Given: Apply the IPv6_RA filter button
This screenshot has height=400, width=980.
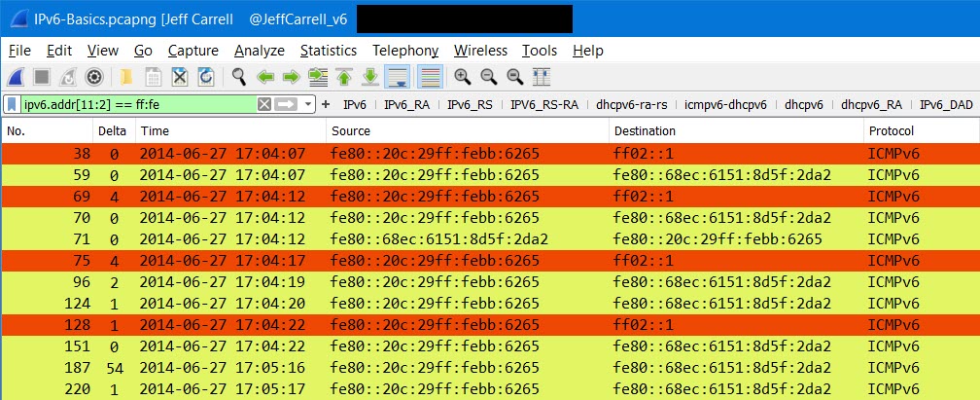Looking at the screenshot, I should (406, 104).
